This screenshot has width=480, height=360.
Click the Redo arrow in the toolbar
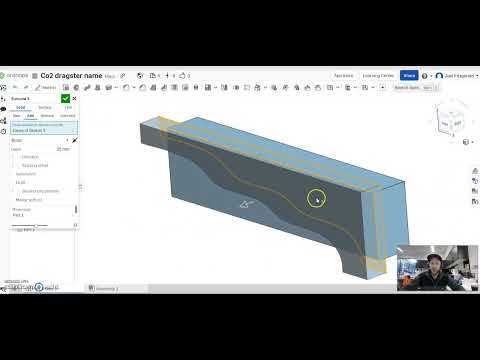point(26,87)
